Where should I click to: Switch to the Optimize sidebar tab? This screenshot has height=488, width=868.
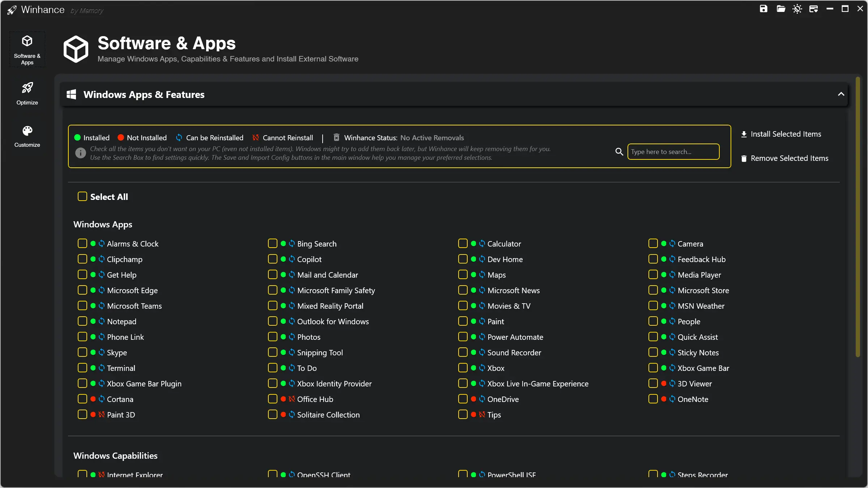(x=27, y=93)
